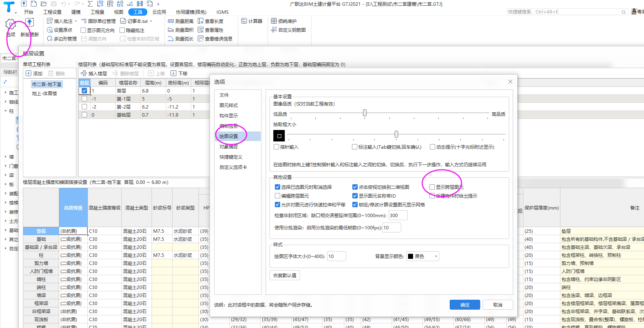Toggle 显示图元名称带ID checkbox
The height and width of the screenshot is (328, 644).
(355, 196)
